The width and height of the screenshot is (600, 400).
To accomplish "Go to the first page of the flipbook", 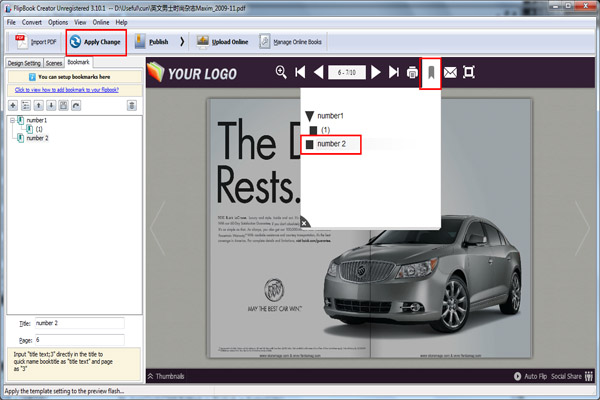I will pos(300,72).
